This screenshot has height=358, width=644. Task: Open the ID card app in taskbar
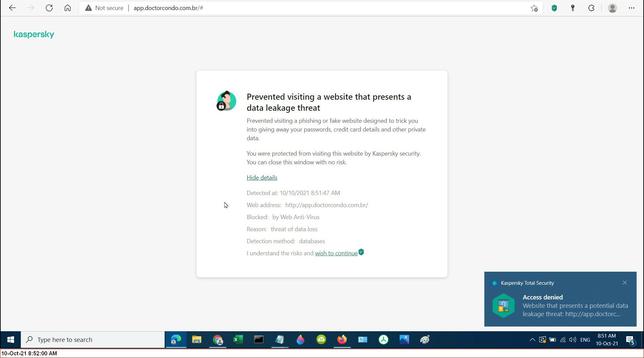coord(363,340)
